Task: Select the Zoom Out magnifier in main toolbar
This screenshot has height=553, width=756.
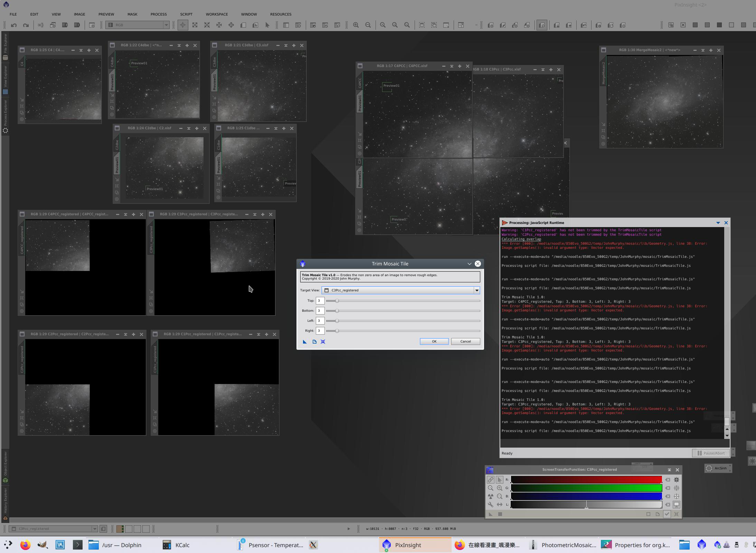Action: tap(368, 25)
